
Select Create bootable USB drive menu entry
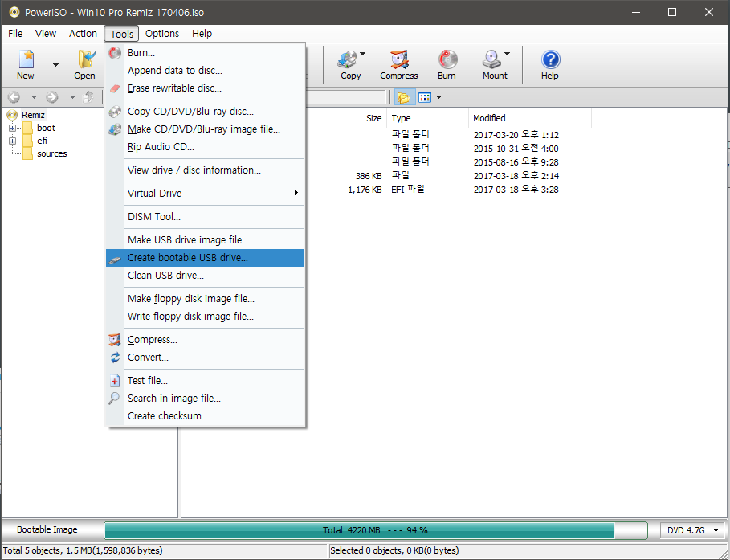[188, 258]
